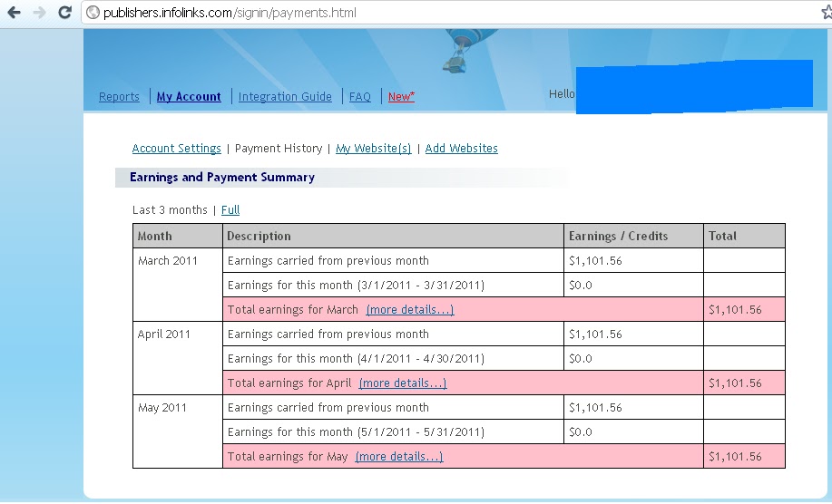
Task: Click the Payment History text
Action: pos(279,149)
